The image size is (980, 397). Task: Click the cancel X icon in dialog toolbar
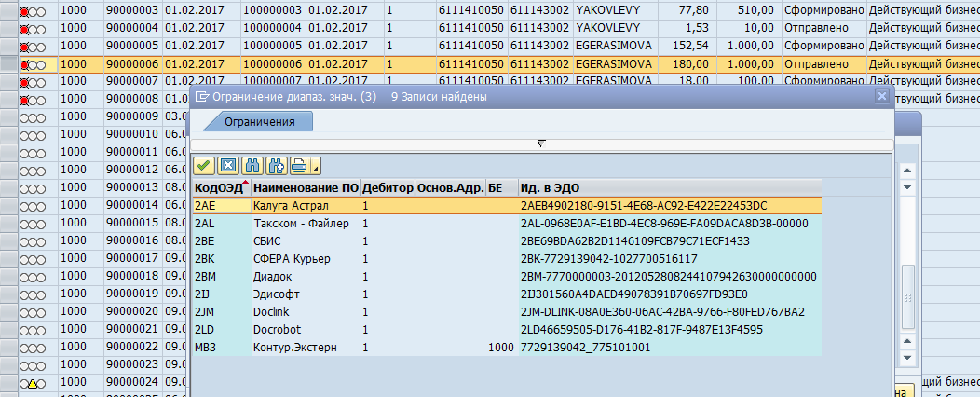pos(227,166)
